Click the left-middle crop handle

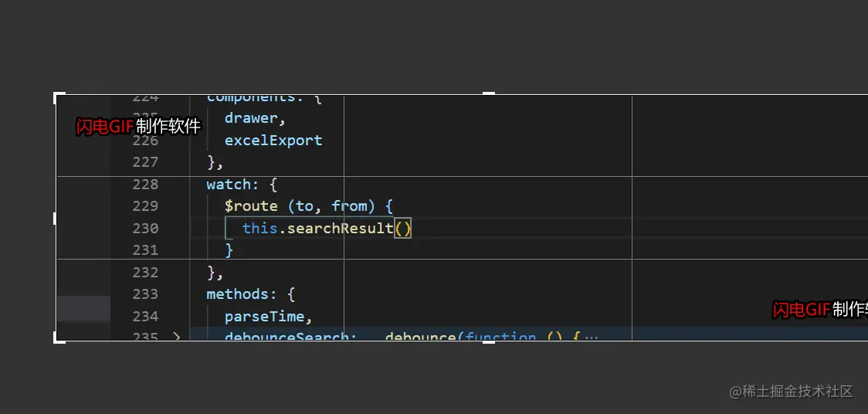coord(56,219)
